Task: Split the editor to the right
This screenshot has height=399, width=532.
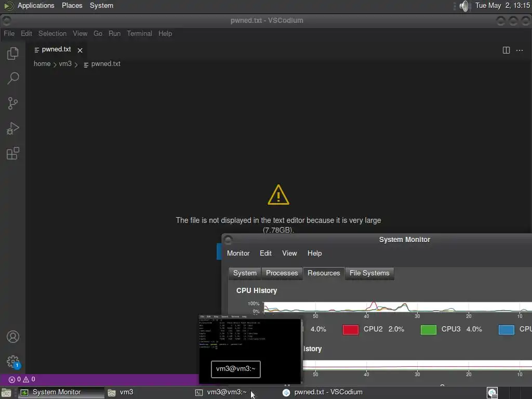Action: tap(506, 50)
